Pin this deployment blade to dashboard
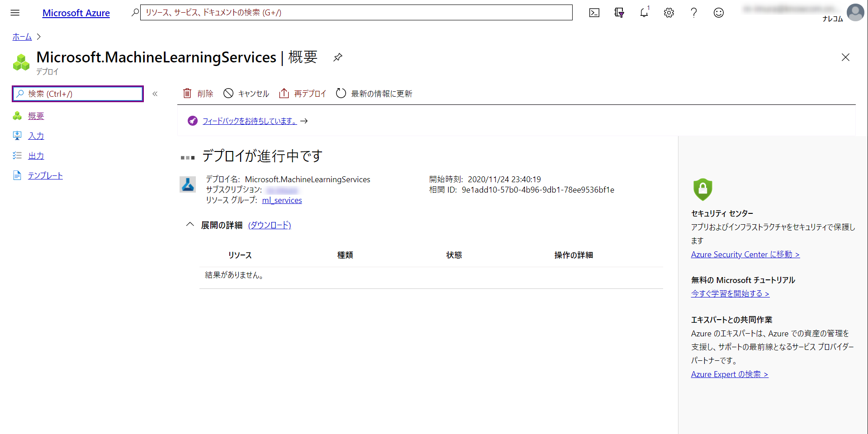The height and width of the screenshot is (434, 868). click(x=338, y=57)
